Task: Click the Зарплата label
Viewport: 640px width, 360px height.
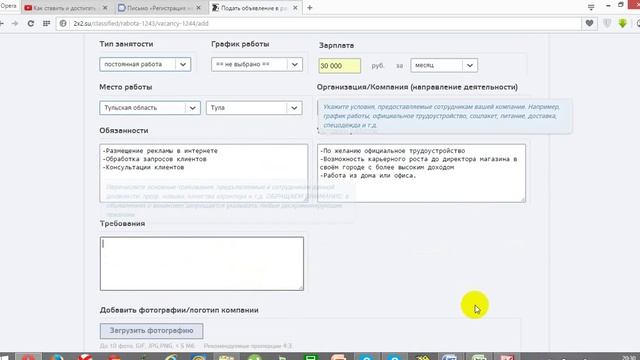Action: tap(336, 45)
